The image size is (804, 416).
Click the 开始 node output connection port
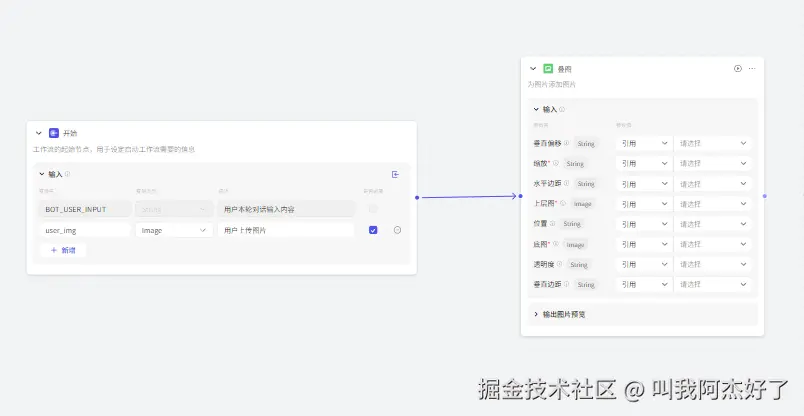417,197
